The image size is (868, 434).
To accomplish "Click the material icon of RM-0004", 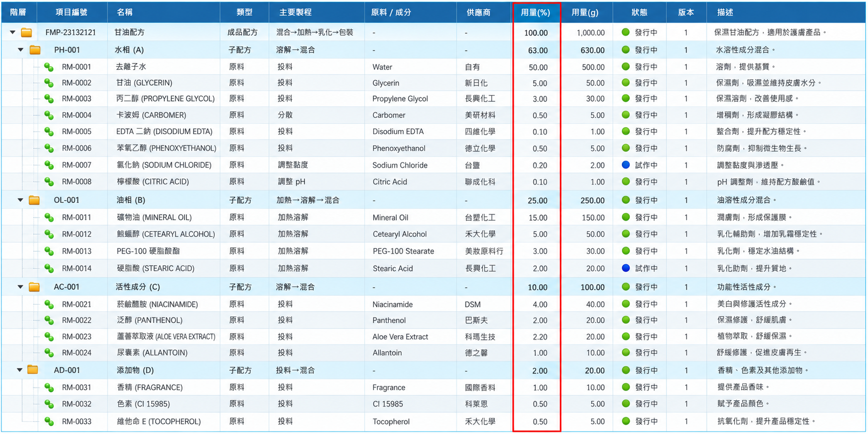I will point(49,115).
